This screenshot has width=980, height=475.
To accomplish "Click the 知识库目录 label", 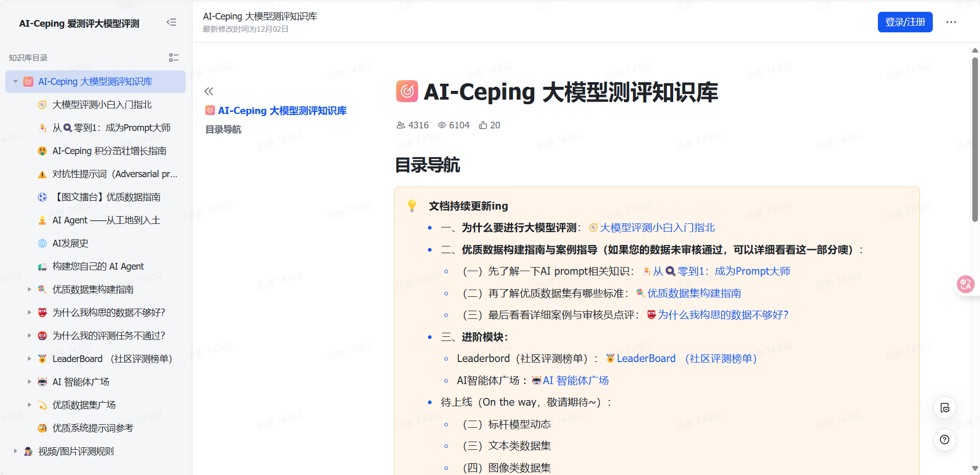I will (28, 58).
